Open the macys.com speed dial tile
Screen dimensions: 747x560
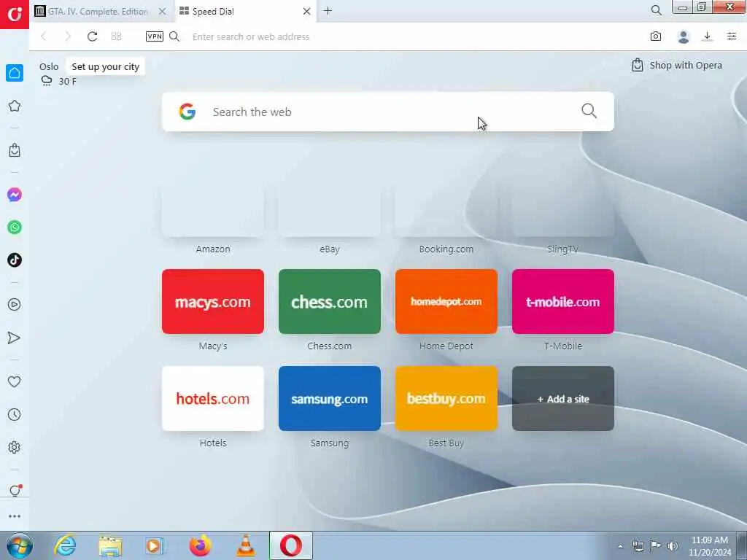[x=213, y=301]
